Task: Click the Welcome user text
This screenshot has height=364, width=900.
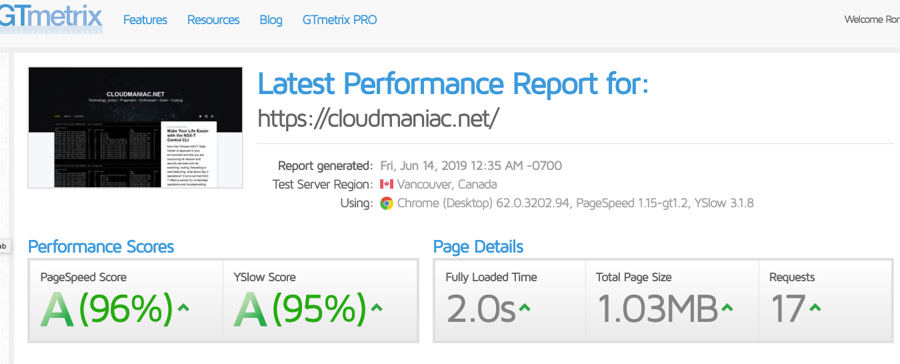Action: (x=872, y=20)
